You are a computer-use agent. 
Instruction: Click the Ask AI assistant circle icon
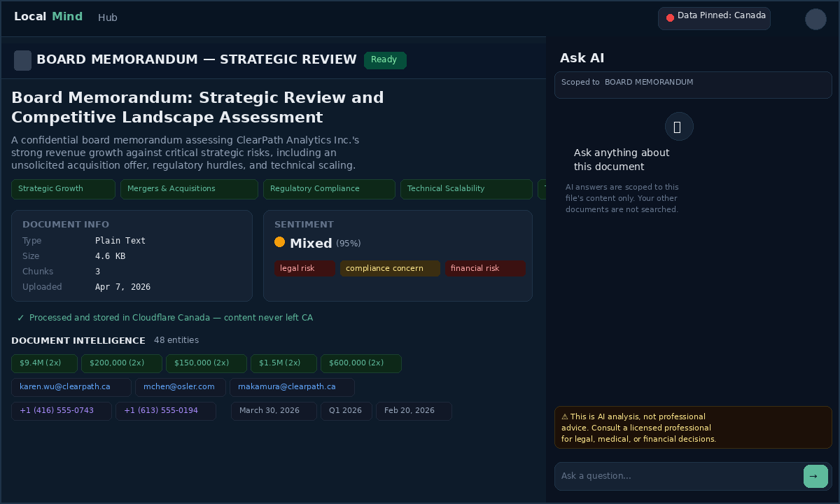[x=679, y=127]
